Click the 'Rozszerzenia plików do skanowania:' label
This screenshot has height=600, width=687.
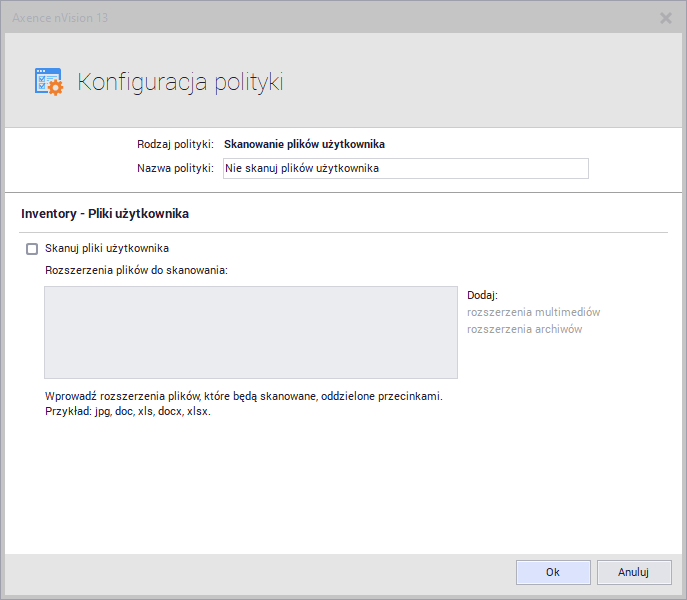pos(137,270)
